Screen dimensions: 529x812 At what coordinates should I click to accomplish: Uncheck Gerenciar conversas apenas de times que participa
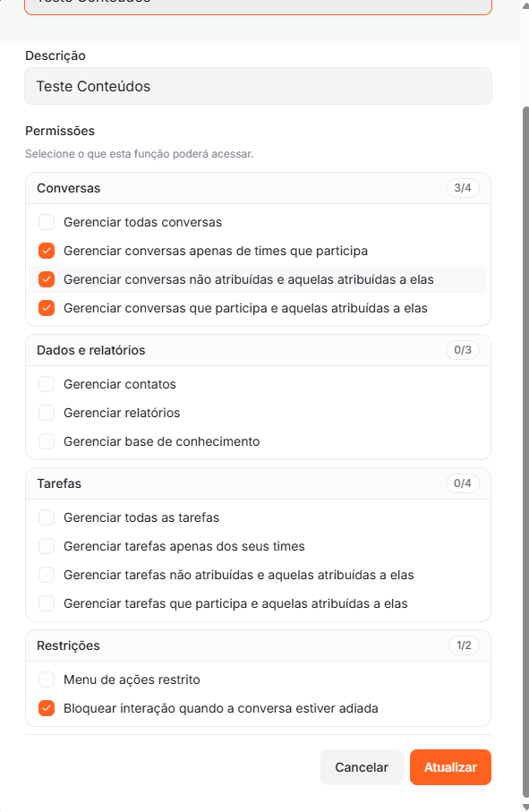47,251
